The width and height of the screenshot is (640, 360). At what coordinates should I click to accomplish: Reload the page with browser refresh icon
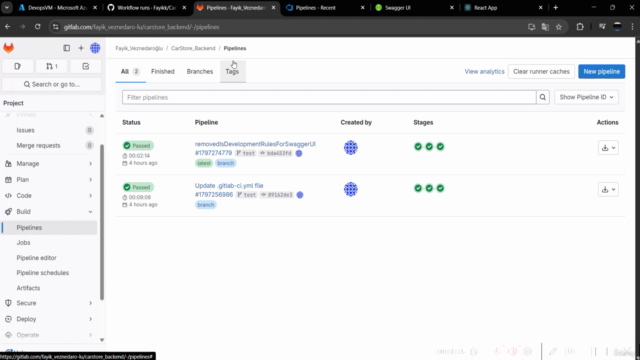[x=38, y=27]
